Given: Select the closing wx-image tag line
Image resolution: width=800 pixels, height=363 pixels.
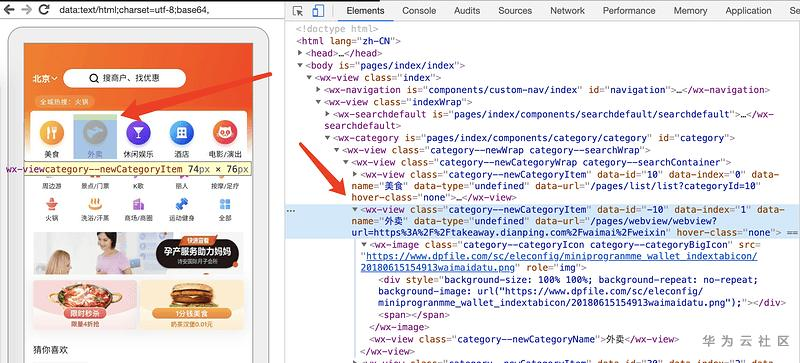Looking at the screenshot, I should click(399, 327).
